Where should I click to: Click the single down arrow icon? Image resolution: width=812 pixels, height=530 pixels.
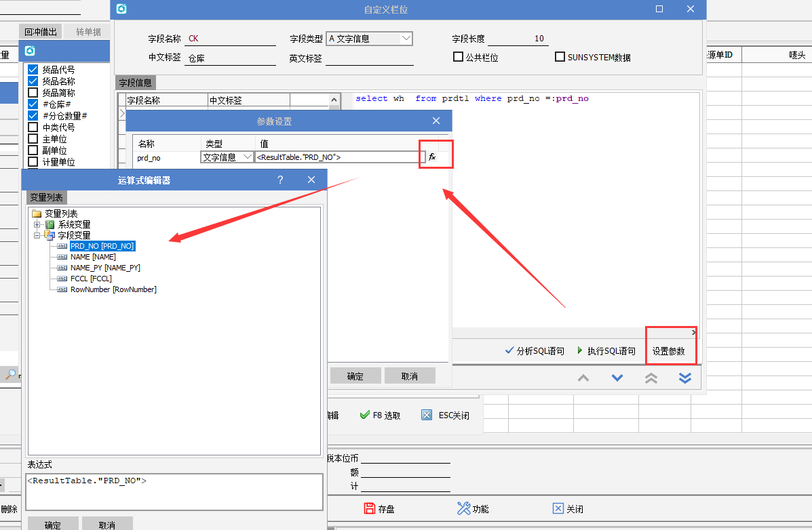pos(617,378)
